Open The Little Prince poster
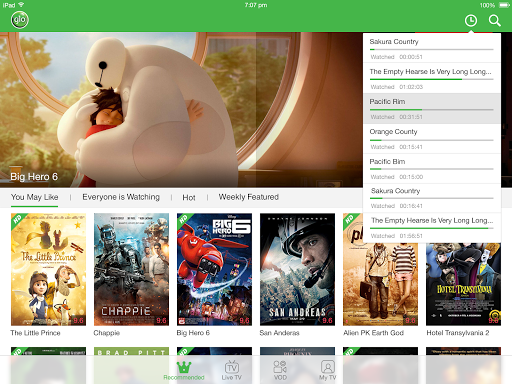The width and height of the screenshot is (512, 384). [48, 269]
